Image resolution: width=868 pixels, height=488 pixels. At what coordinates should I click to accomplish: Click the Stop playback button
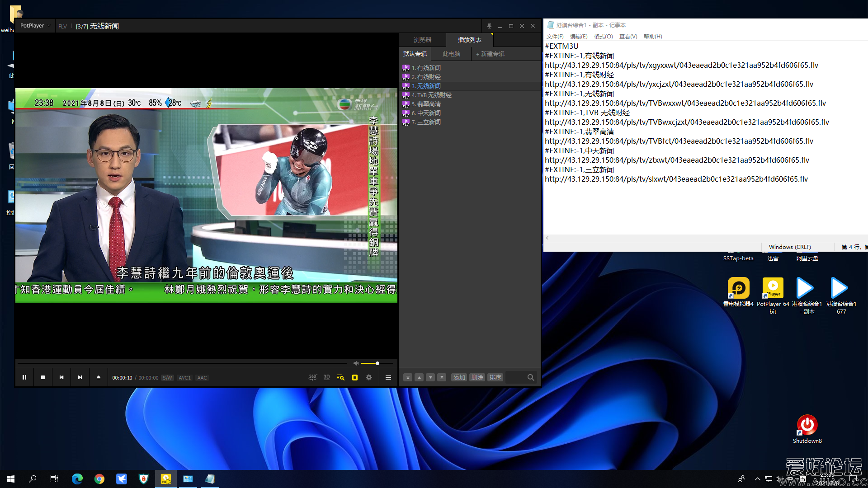coord(43,377)
